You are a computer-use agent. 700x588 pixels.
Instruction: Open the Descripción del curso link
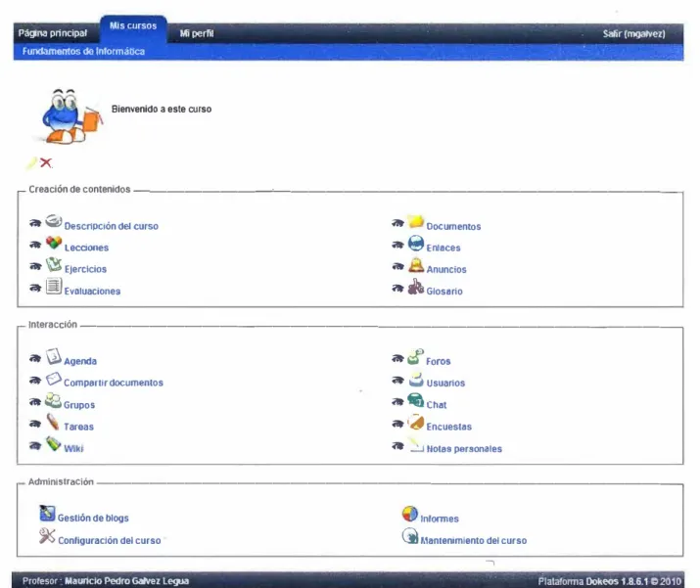pyautogui.click(x=112, y=226)
